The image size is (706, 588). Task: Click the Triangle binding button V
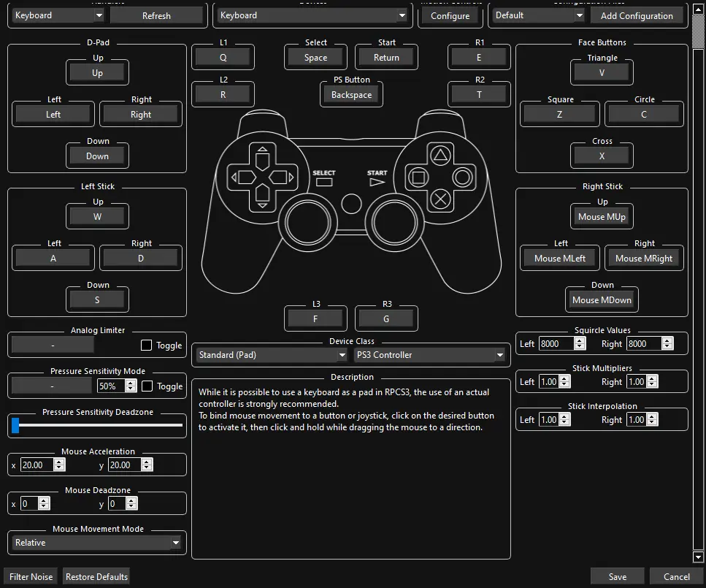(602, 72)
